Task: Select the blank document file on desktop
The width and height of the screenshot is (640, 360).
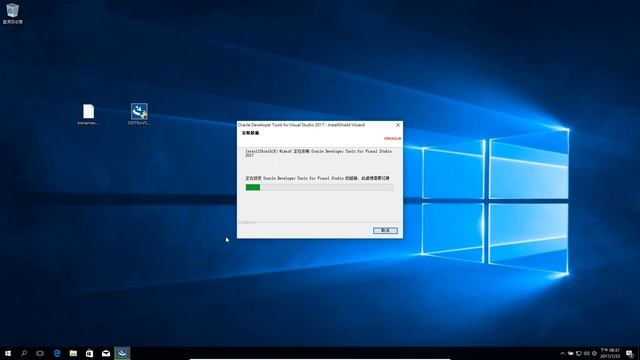Action: point(88,114)
